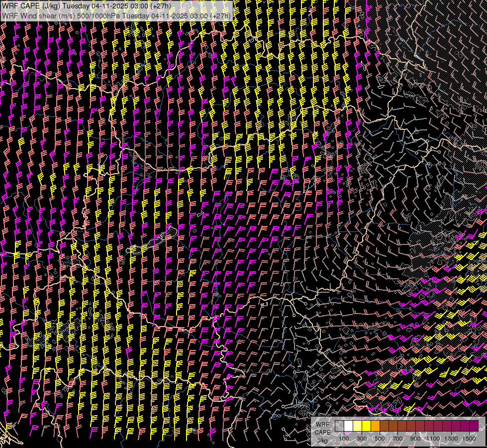Image resolution: width=487 pixels, height=448 pixels.
Task: Select the first brown swatch after orange
Action: (x=384, y=426)
